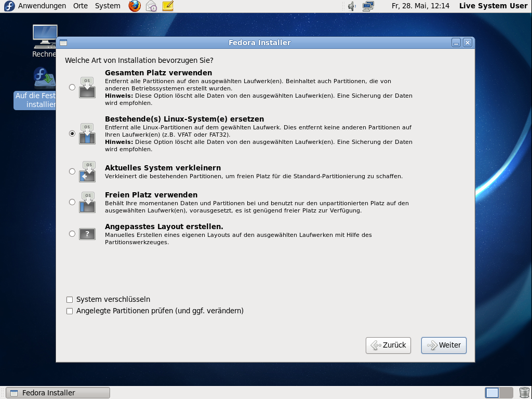Open the mail client panel icon

click(x=151, y=6)
